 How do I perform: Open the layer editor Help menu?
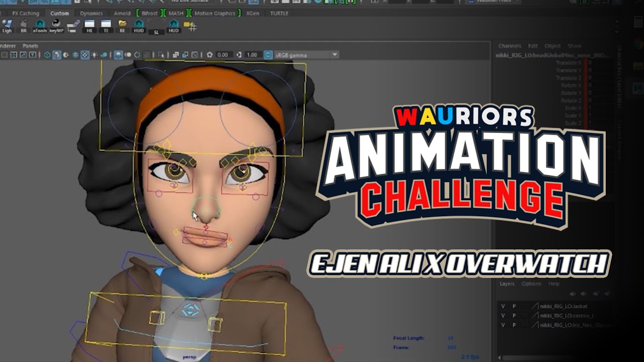553,284
